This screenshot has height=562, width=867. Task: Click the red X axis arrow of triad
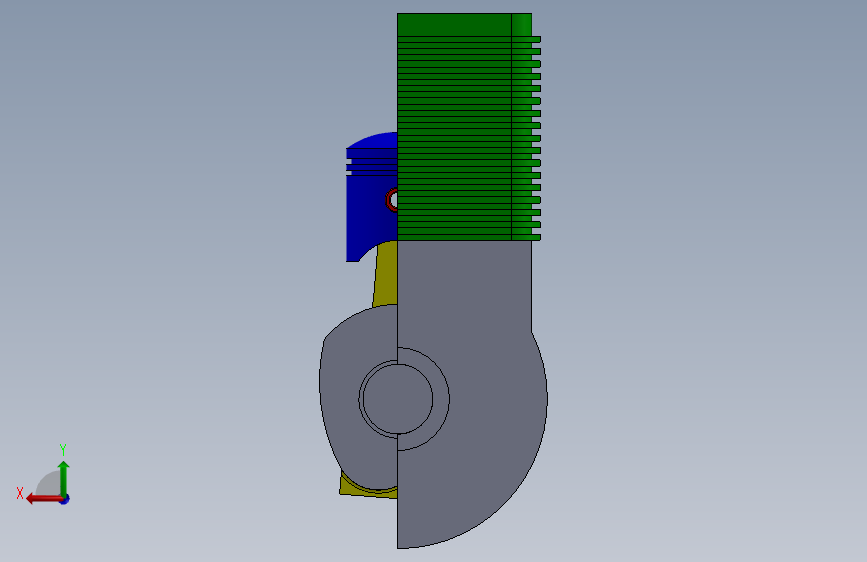coord(43,499)
